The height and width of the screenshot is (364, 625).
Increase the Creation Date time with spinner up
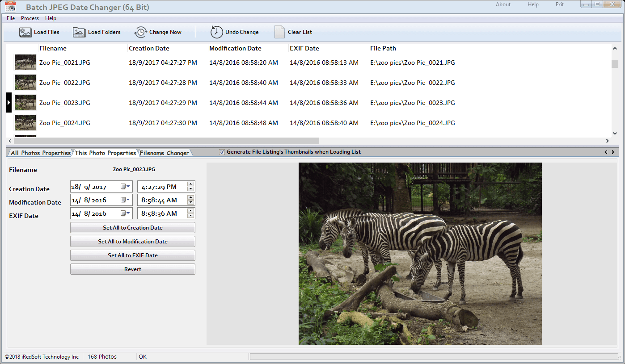[x=191, y=184]
